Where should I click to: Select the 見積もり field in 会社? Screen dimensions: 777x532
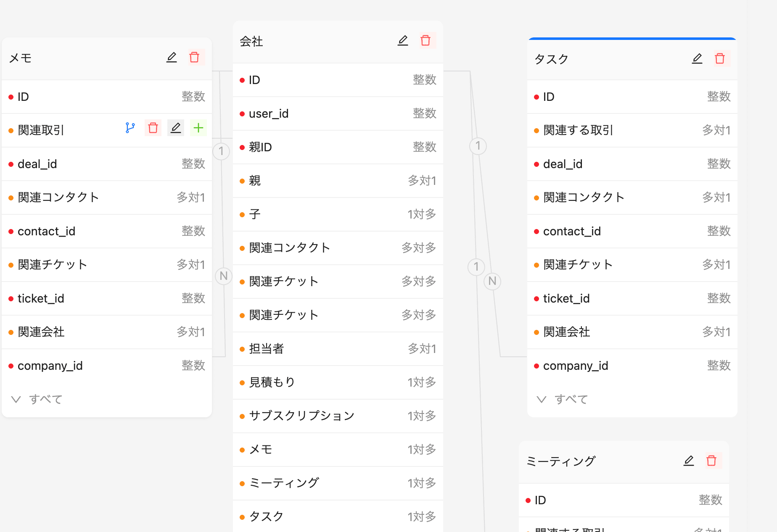point(338,382)
